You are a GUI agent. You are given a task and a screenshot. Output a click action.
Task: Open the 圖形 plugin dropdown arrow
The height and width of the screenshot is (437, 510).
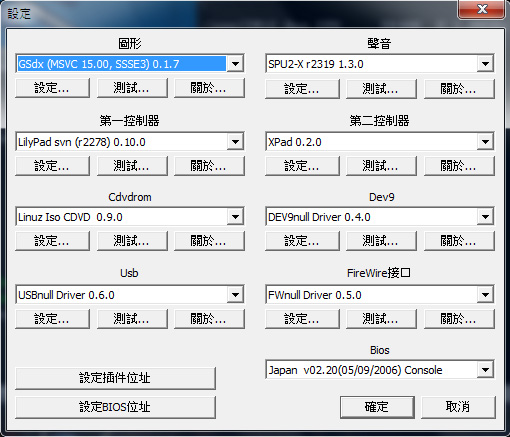pos(235,63)
